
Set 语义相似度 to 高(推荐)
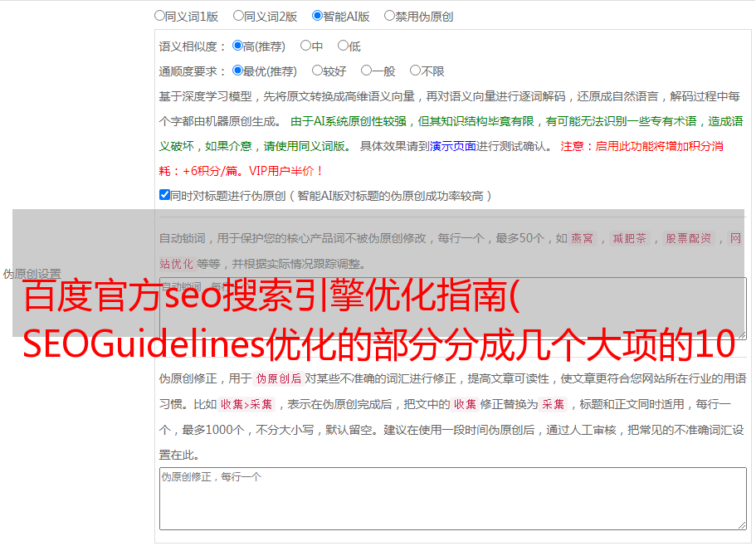point(237,46)
